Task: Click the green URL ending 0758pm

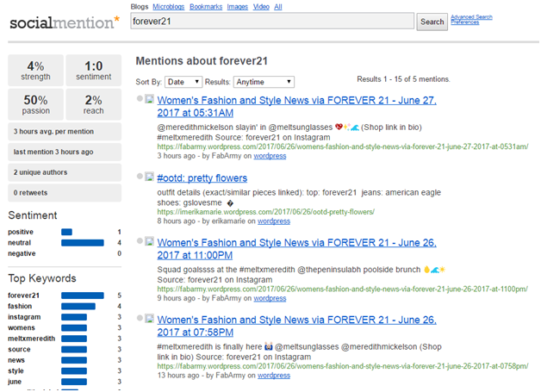Action: click(343, 366)
